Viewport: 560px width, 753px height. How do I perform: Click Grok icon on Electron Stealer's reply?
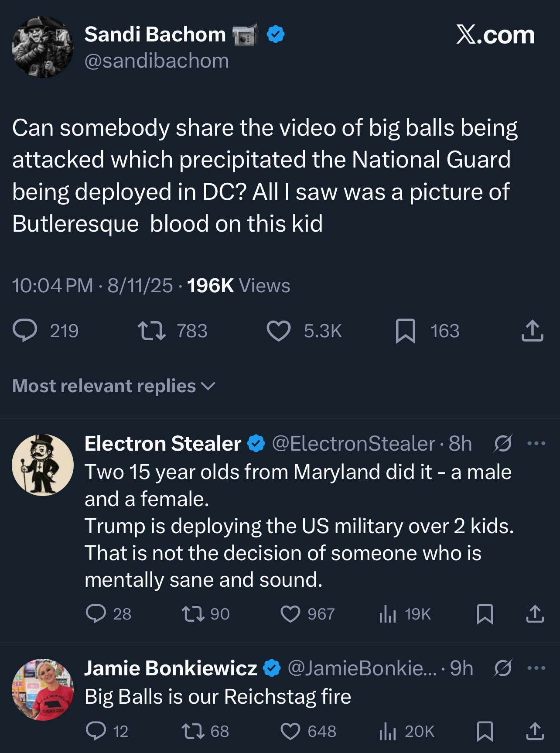503,444
